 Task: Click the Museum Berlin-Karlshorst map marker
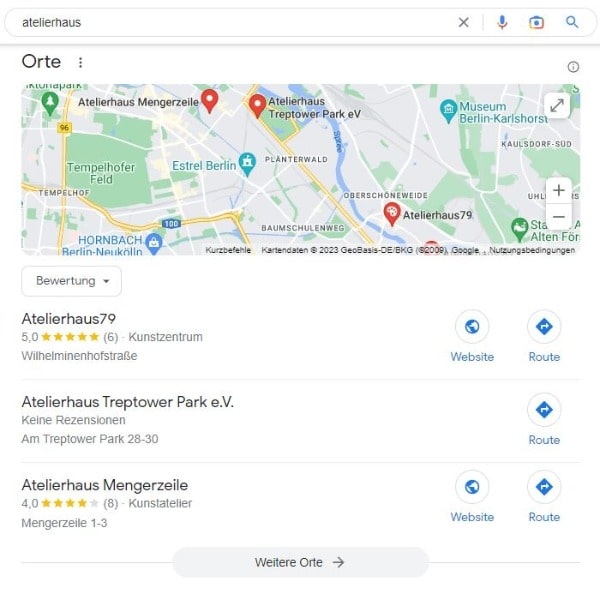(x=448, y=111)
